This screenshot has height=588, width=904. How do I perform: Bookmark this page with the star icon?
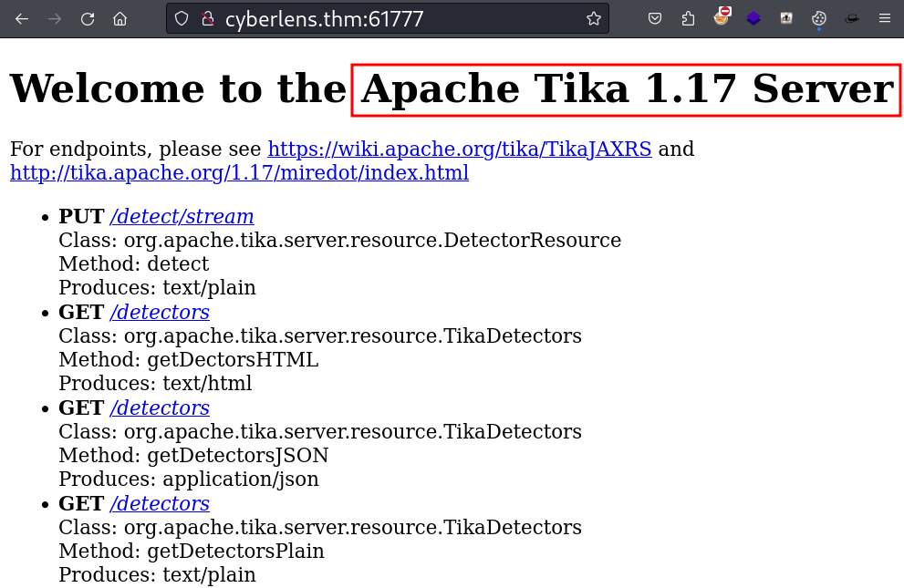point(594,18)
